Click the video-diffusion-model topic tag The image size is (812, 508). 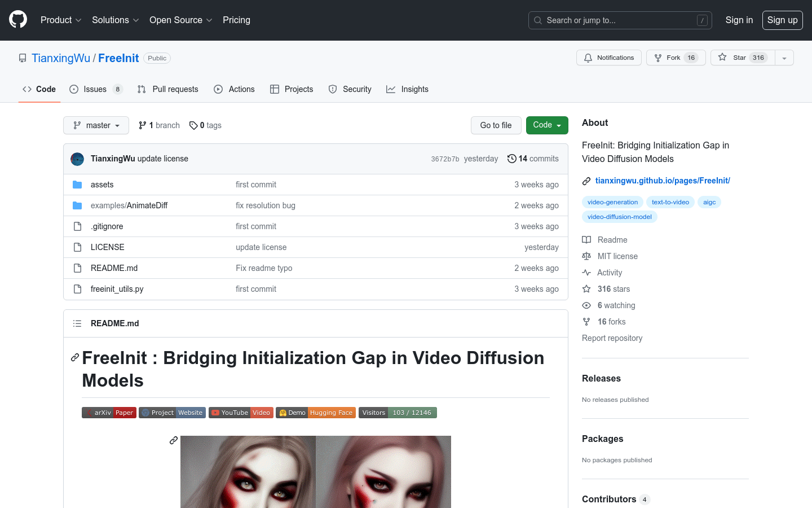(620, 217)
